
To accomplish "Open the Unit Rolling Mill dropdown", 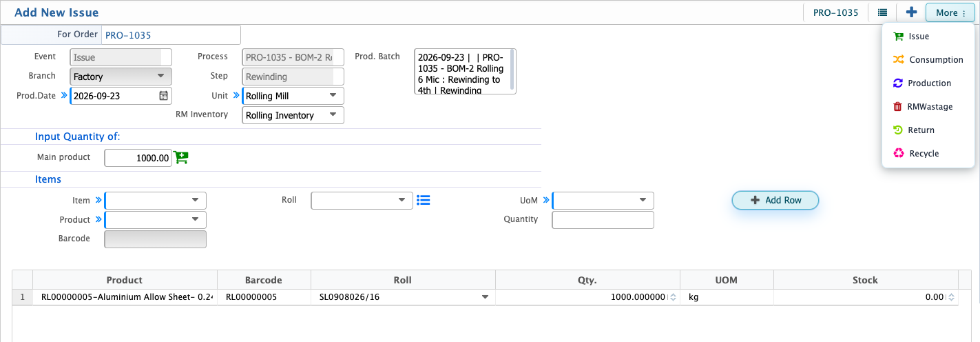I will [293, 96].
